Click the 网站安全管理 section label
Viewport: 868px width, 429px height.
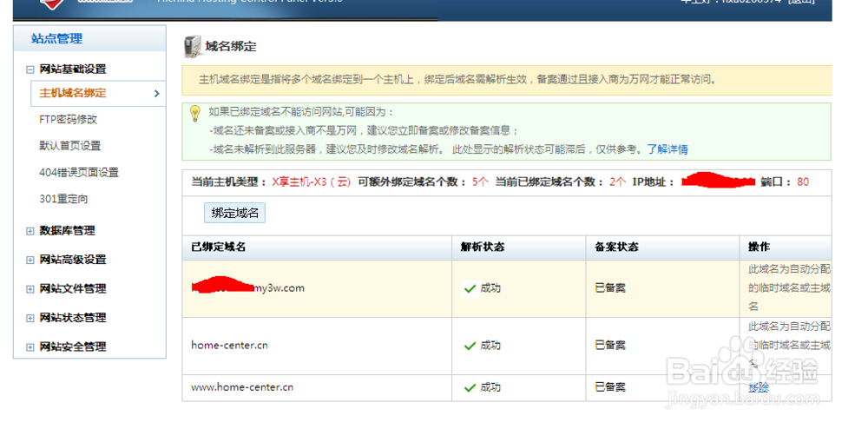coord(73,347)
